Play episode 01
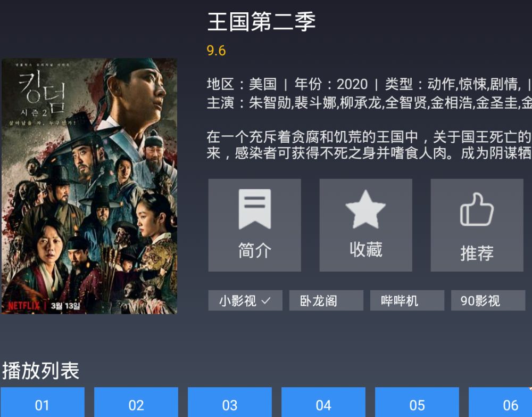Image resolution: width=532 pixels, height=417 pixels. (x=43, y=402)
